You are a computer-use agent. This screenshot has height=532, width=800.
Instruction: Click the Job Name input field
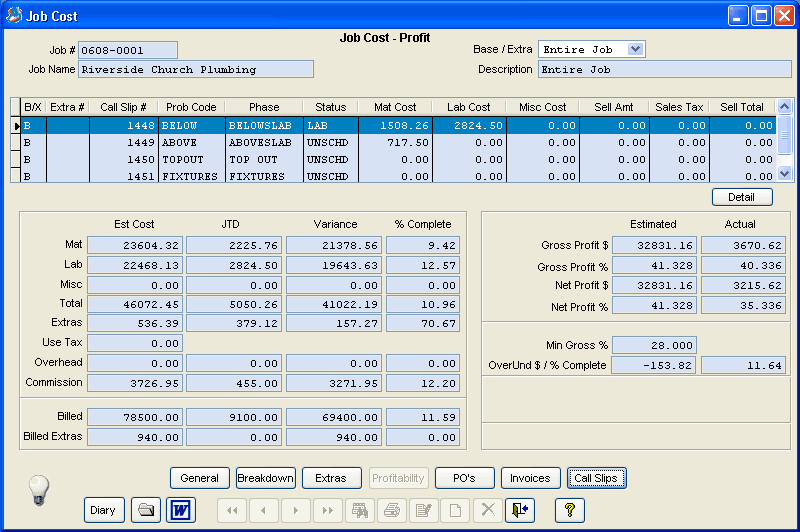click(x=196, y=70)
